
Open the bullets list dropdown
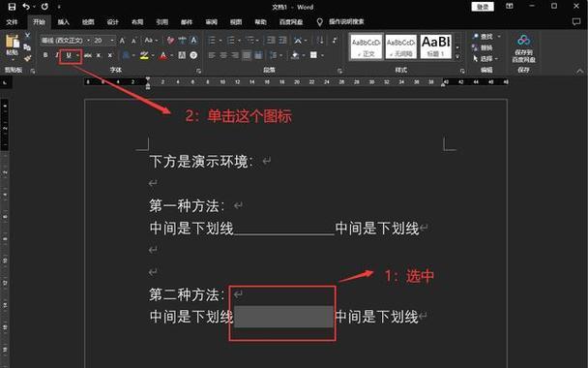pos(220,40)
